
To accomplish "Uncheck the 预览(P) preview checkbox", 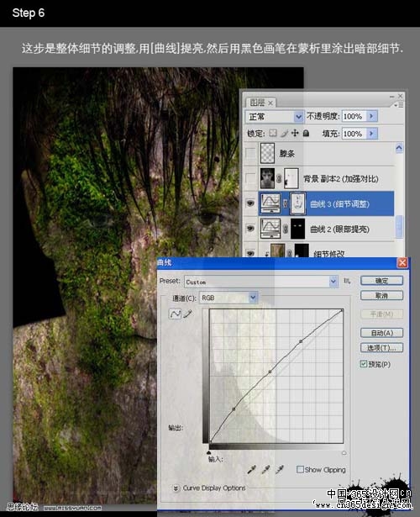I will click(364, 364).
